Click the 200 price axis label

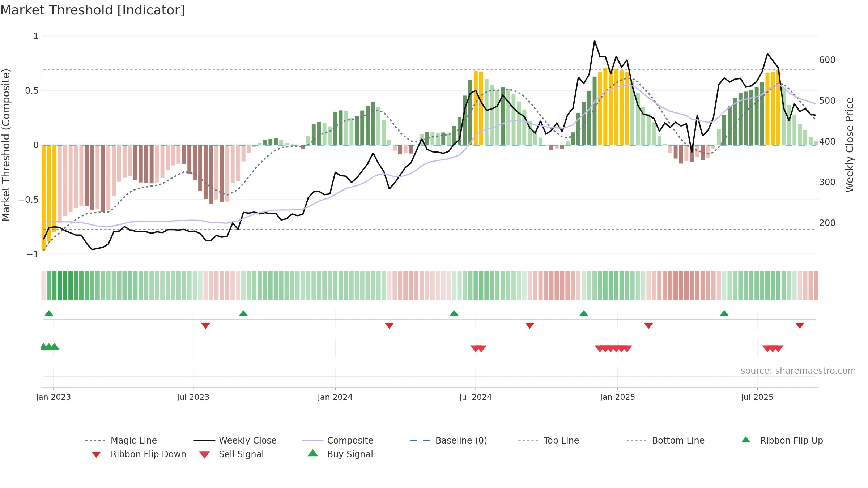pyautogui.click(x=827, y=223)
